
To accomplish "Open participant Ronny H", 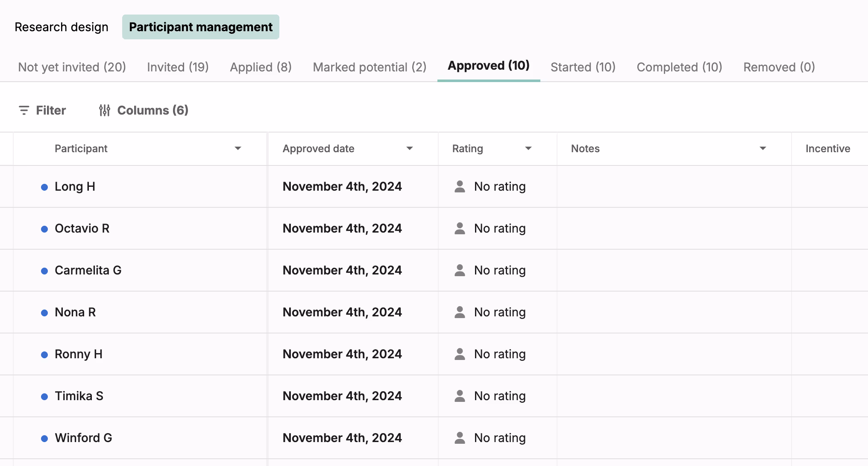I will coord(79,354).
